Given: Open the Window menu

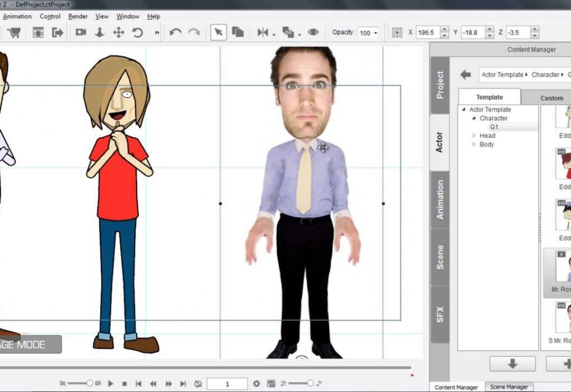Looking at the screenshot, I should click(128, 16).
